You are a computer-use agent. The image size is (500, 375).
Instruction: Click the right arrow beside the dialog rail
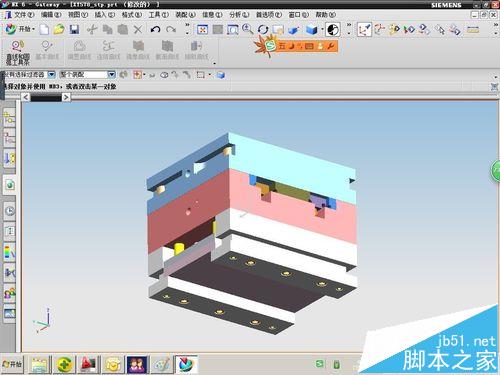click(x=66, y=97)
